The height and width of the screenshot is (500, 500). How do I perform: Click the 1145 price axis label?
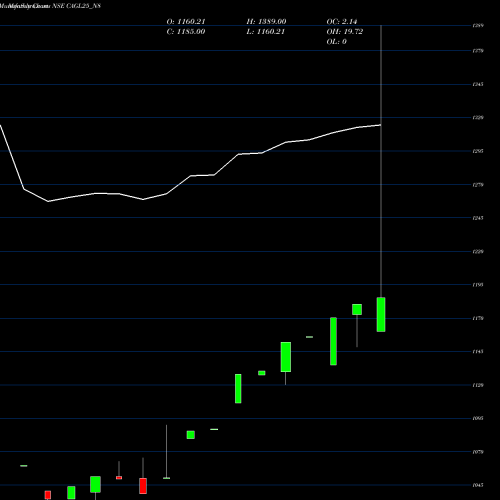[478, 352]
